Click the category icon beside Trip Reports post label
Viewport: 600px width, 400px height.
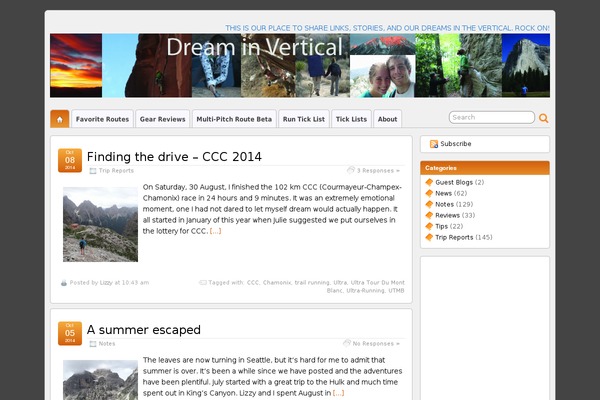(93, 171)
